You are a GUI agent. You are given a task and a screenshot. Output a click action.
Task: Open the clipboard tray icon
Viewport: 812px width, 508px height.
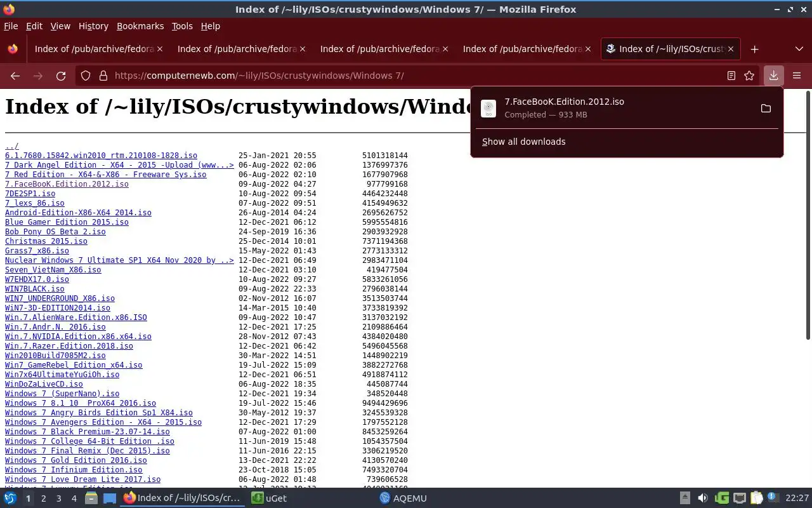coord(757,498)
